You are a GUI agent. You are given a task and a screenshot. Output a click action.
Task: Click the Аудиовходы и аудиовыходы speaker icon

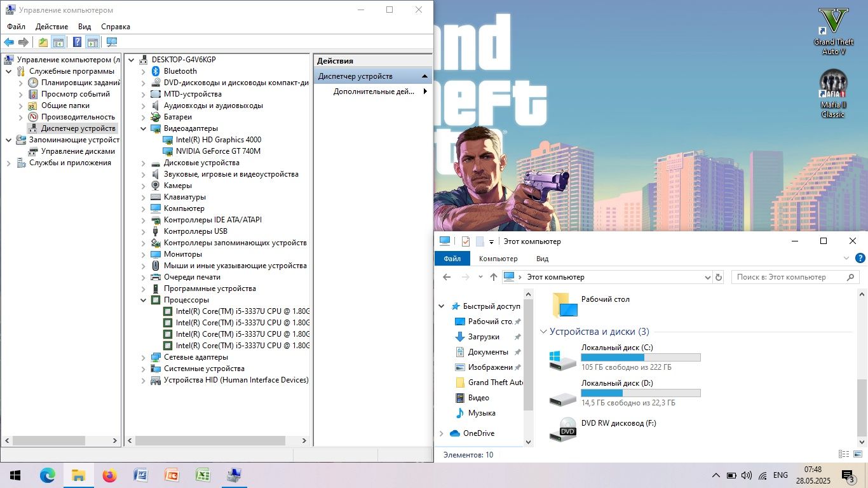[x=156, y=105]
